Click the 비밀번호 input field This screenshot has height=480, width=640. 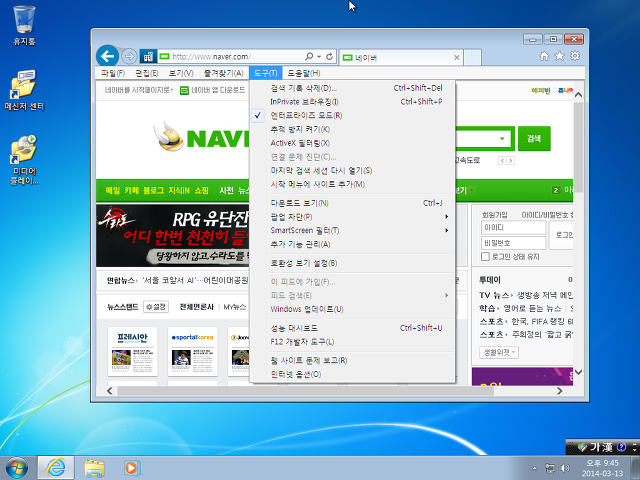pos(513,243)
